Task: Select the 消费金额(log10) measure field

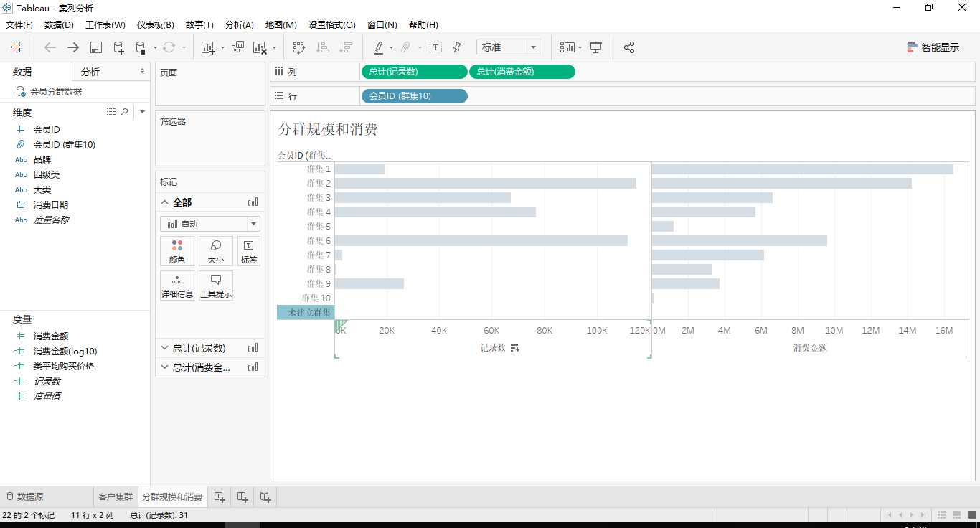Action: (x=65, y=352)
